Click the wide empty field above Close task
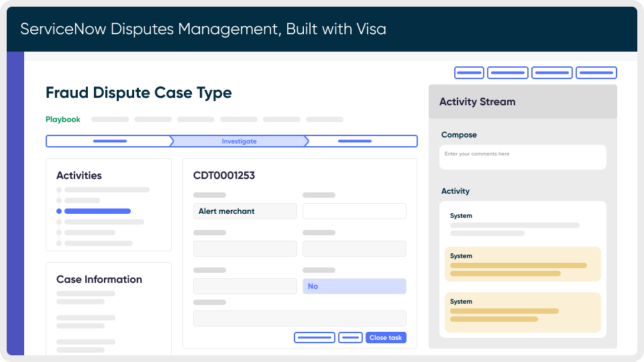Image resolution: width=644 pixels, height=362 pixels. pyautogui.click(x=299, y=318)
